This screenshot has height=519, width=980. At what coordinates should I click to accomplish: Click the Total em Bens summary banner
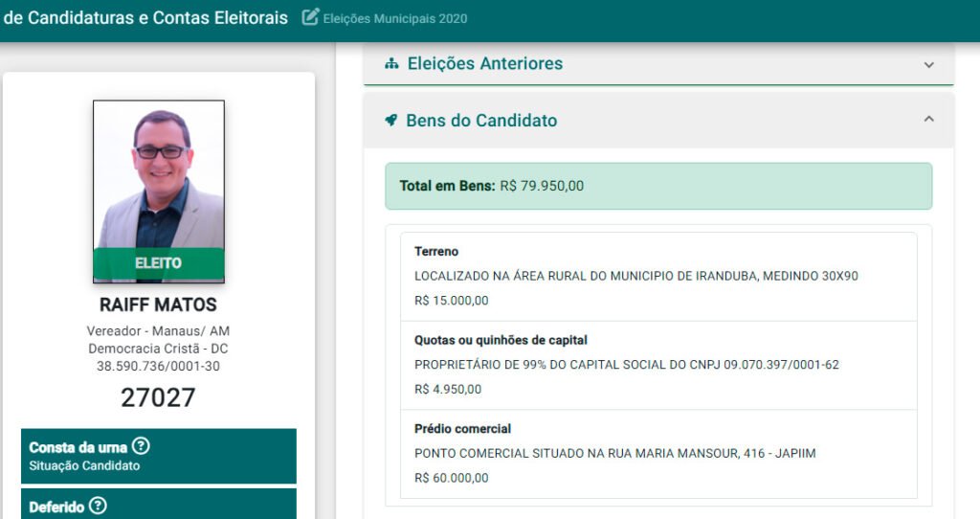coord(658,186)
